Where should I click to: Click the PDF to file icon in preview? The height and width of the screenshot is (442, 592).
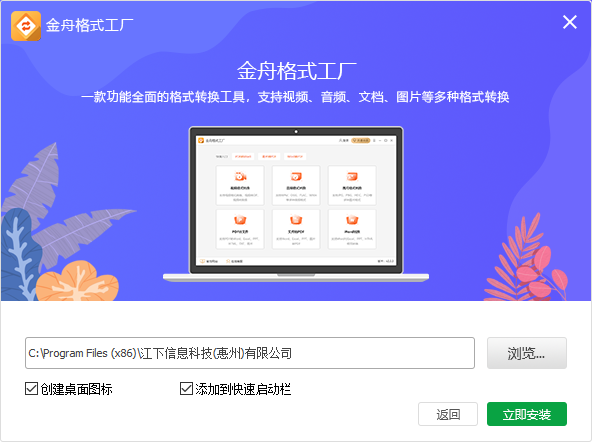tap(240, 220)
